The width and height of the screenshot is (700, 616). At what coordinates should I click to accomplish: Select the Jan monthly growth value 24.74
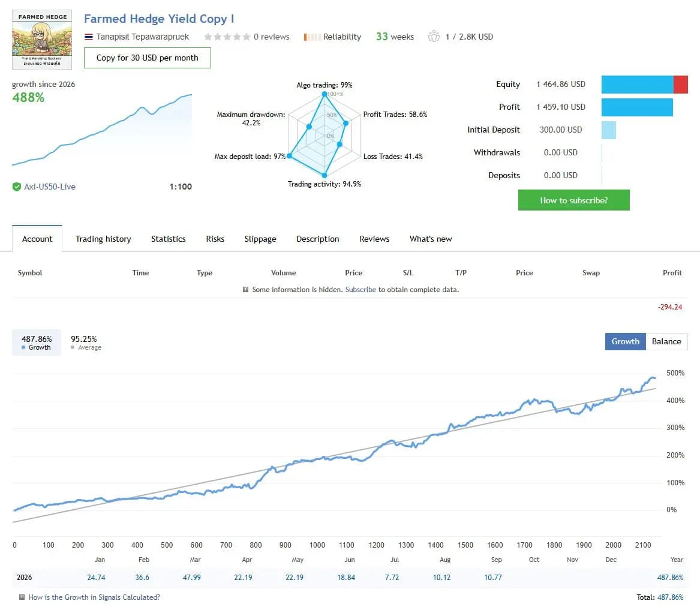tap(96, 578)
